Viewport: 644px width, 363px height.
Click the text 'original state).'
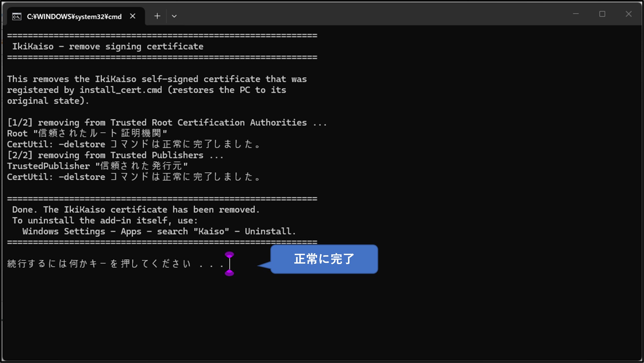click(x=48, y=101)
